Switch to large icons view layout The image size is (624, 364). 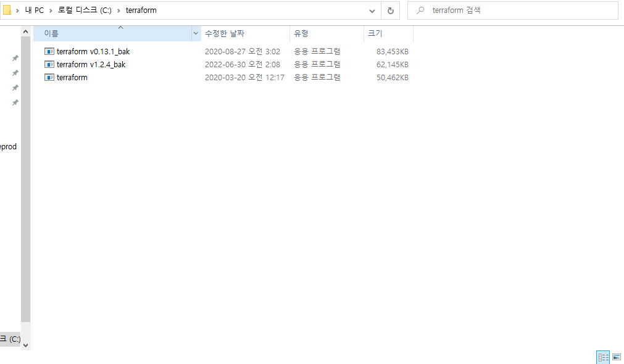[617, 357]
